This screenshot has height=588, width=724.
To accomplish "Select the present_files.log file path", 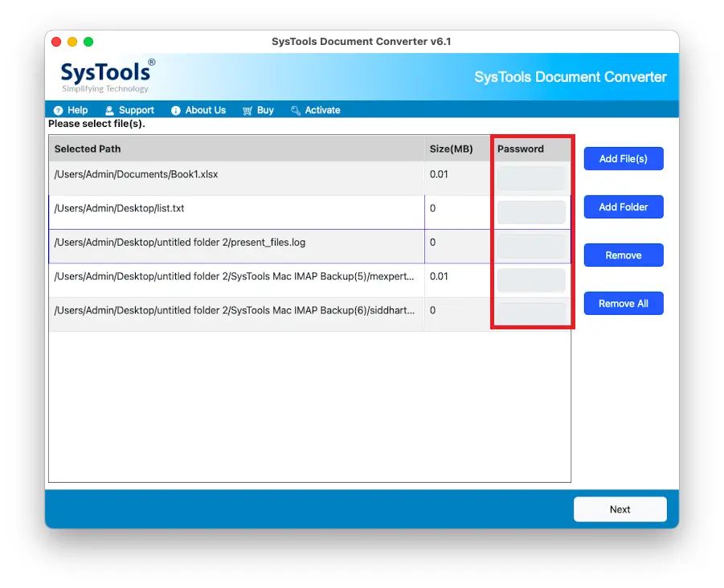I will point(180,243).
